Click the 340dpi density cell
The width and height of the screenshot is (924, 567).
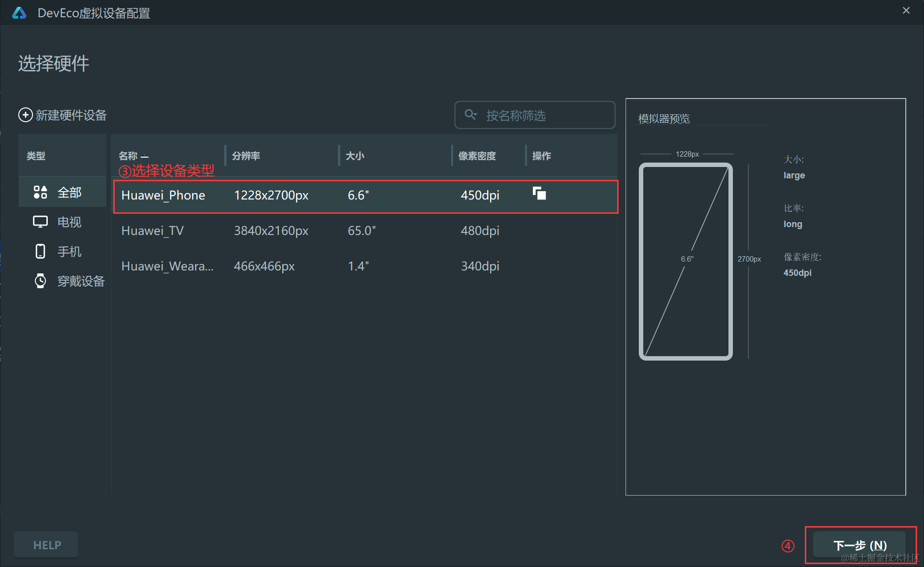pos(480,266)
